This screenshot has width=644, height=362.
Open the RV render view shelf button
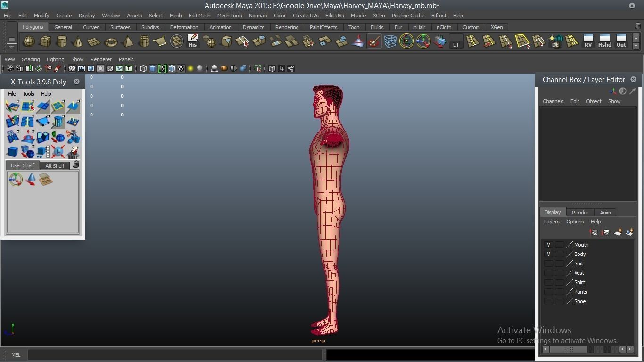[588, 41]
